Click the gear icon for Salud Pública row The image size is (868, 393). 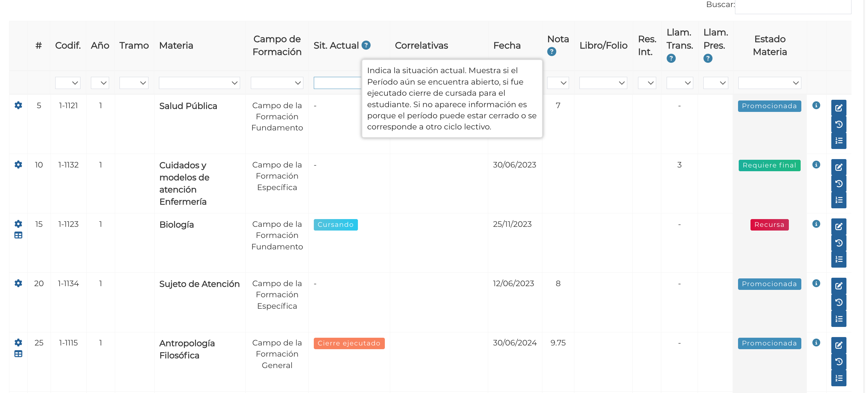pos(18,105)
